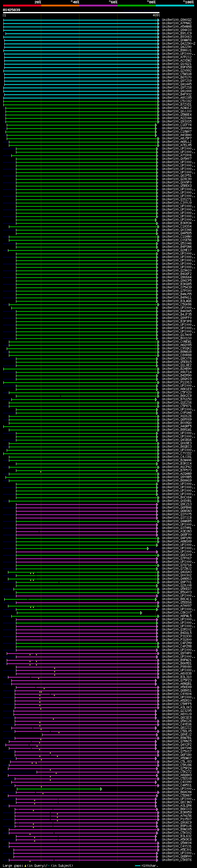Open the UniRef100_B9HQJ1 hit link

point(177,50)
